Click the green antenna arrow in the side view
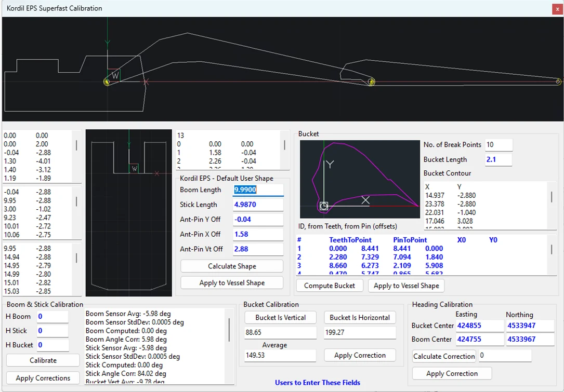Image resolution: width=564 pixels, height=392 pixels. pyautogui.click(x=107, y=42)
